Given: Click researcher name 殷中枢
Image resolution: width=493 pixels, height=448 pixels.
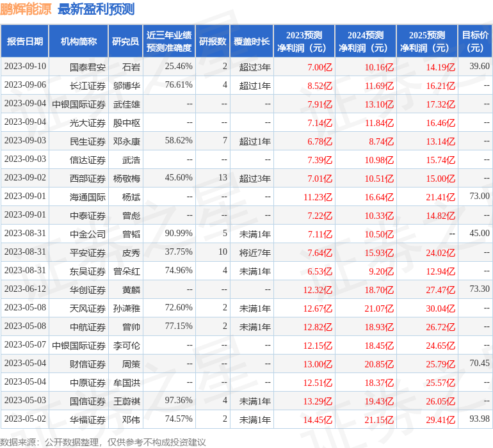Looking at the screenshot, I should 127,123.
